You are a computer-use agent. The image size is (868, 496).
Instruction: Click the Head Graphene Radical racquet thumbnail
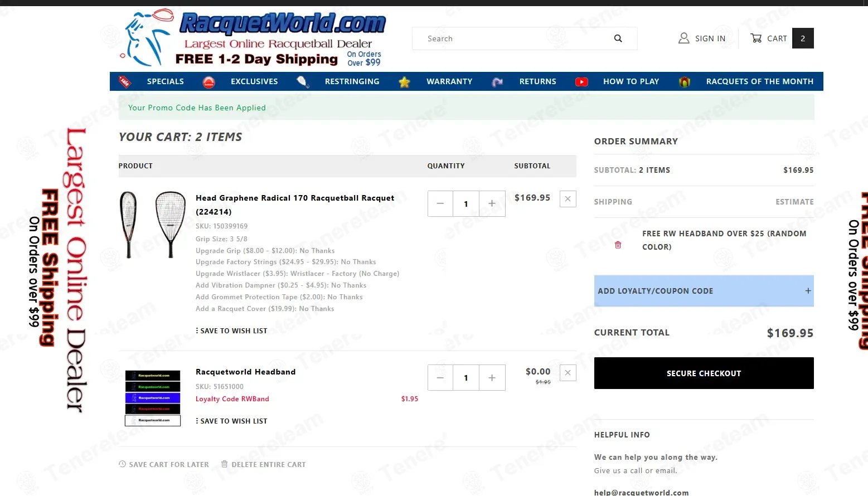(x=153, y=225)
